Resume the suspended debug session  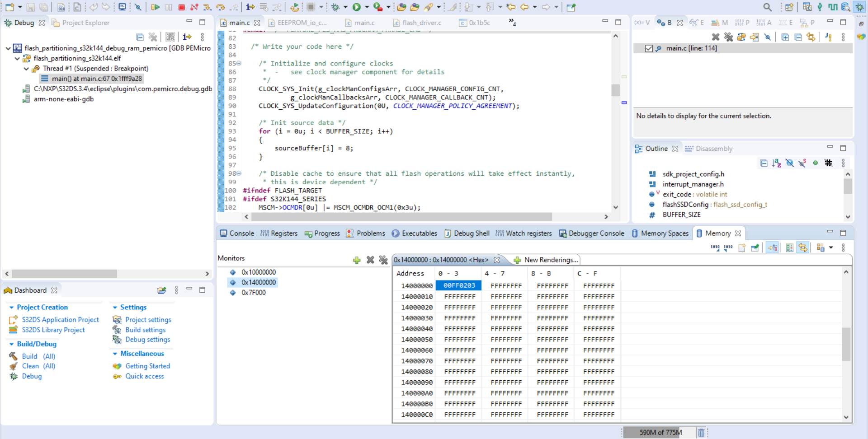[156, 7]
